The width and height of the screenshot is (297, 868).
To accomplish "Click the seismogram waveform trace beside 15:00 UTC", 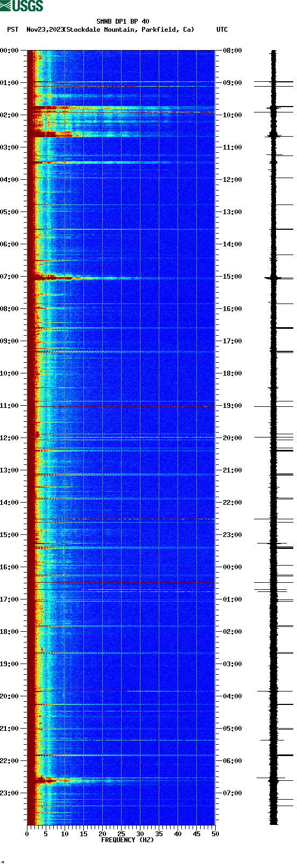I will tap(274, 278).
